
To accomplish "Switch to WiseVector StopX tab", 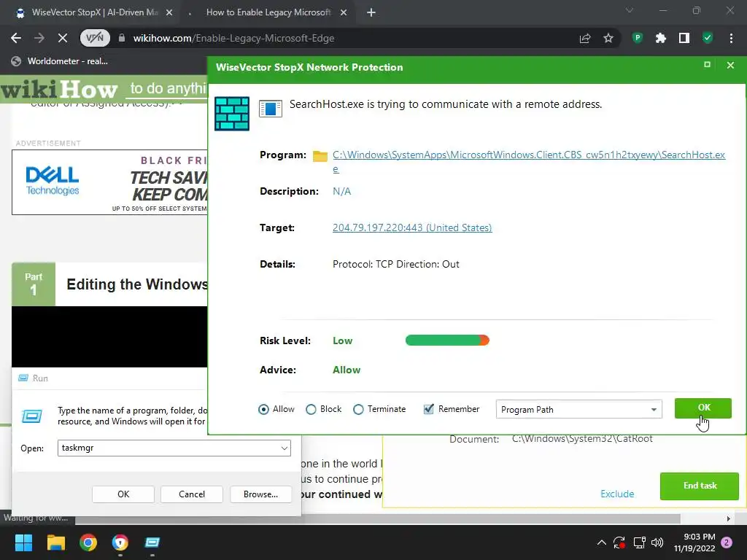I will click(x=94, y=13).
